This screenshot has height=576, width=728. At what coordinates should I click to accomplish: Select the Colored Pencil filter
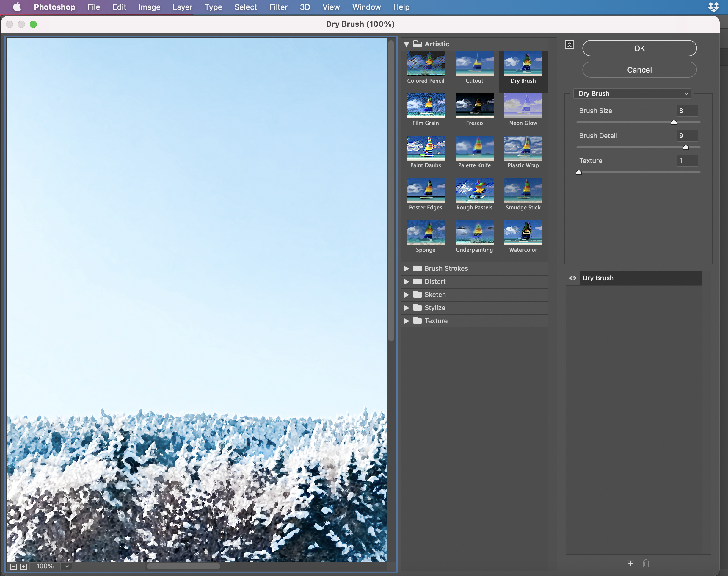425,63
